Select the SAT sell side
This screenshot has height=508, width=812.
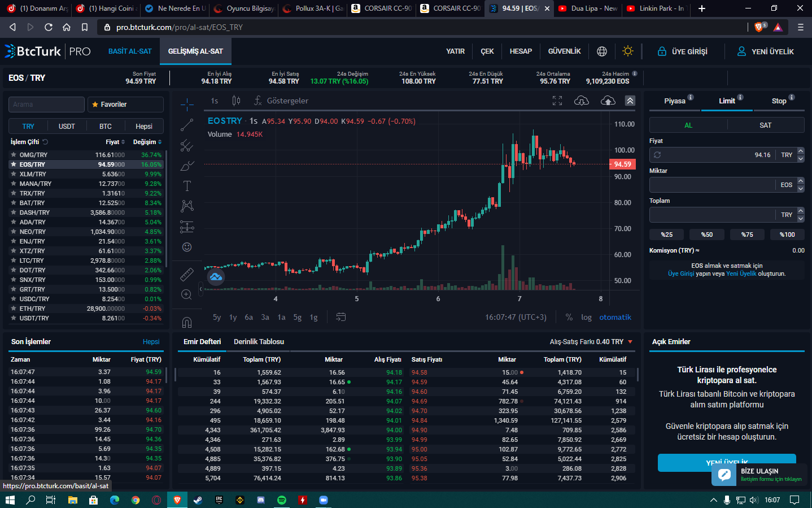pos(766,125)
